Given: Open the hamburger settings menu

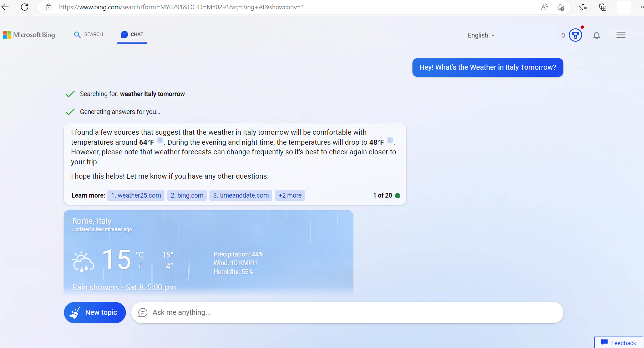Looking at the screenshot, I should coord(621,35).
